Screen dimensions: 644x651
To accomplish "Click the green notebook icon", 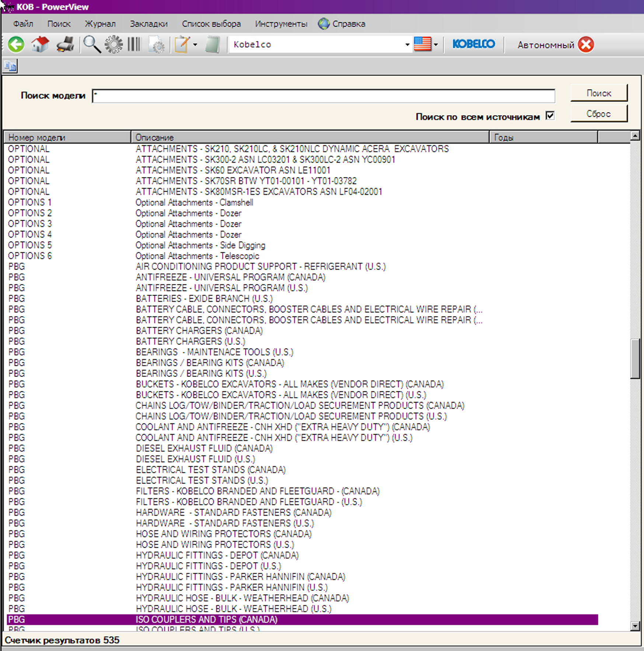I will point(213,45).
